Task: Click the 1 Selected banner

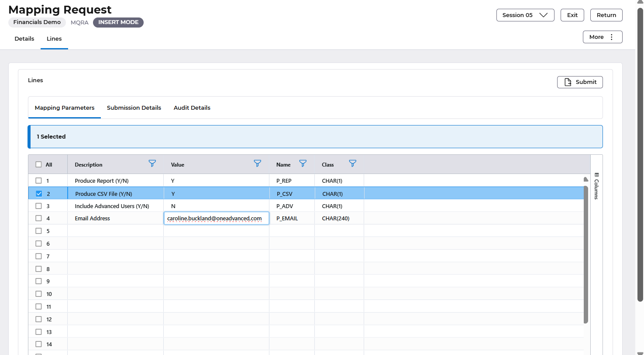Action: tap(315, 137)
